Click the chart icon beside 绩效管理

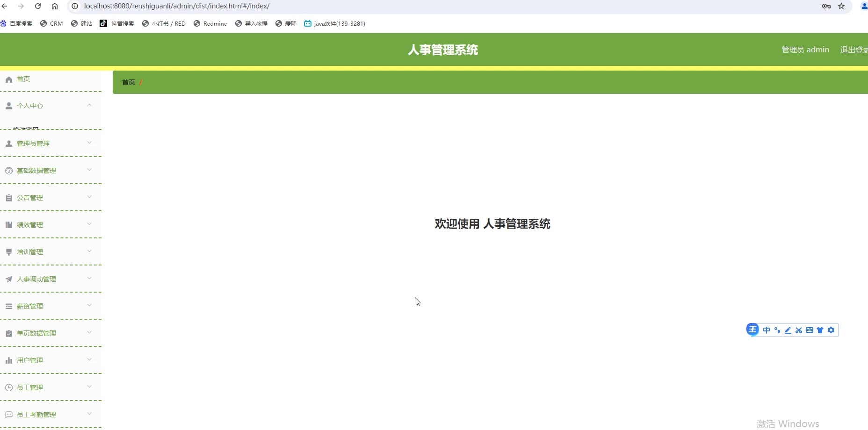tap(9, 225)
